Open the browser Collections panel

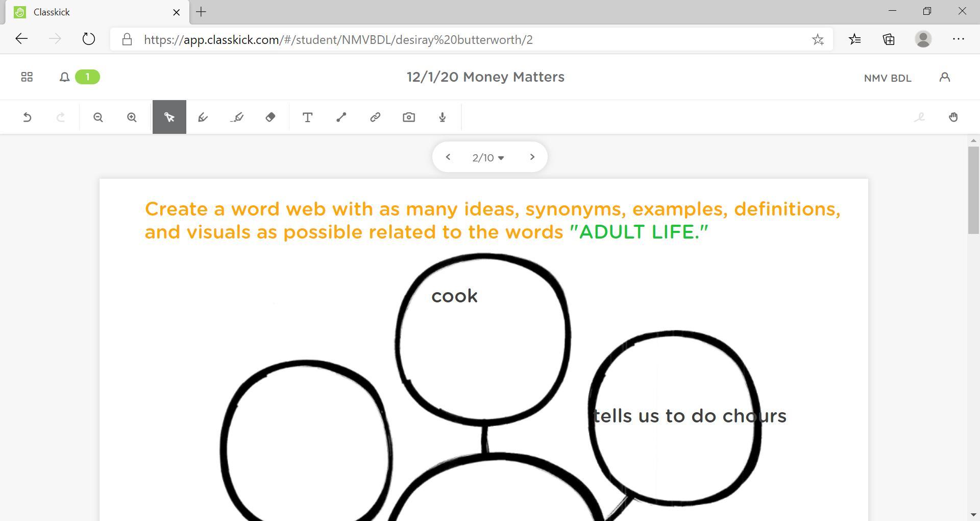tap(889, 39)
